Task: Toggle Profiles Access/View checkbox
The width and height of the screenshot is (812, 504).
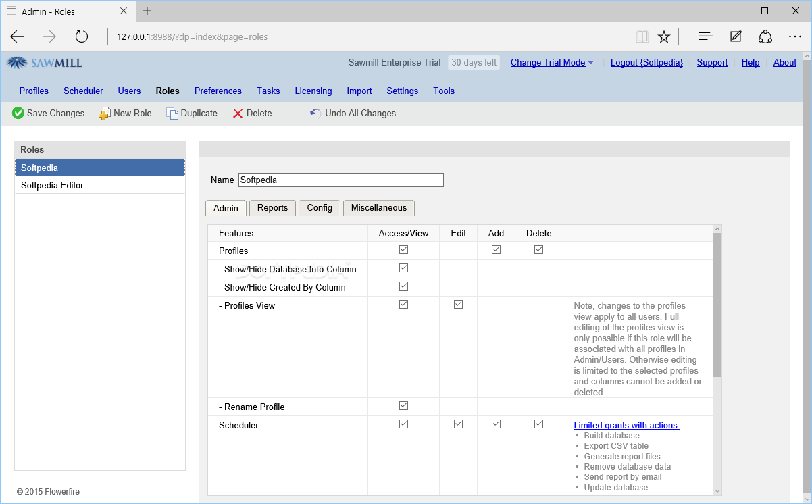Action: pos(403,249)
